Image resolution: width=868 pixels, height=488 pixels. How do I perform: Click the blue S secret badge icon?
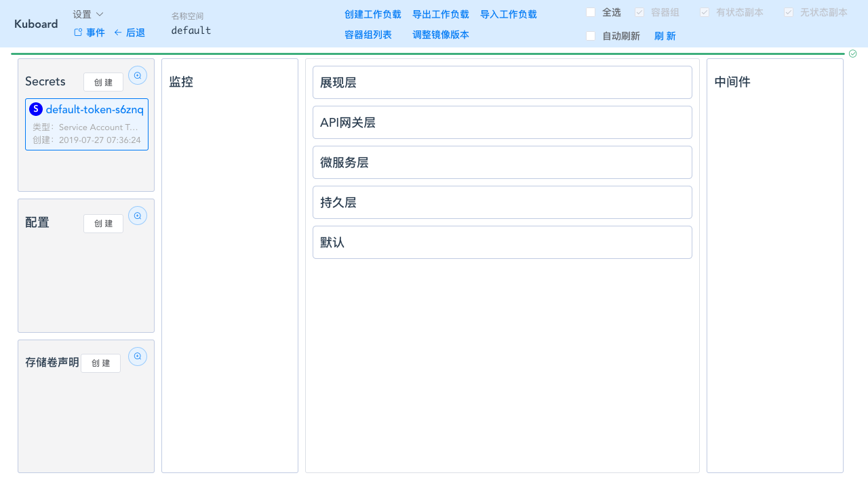[x=35, y=108]
